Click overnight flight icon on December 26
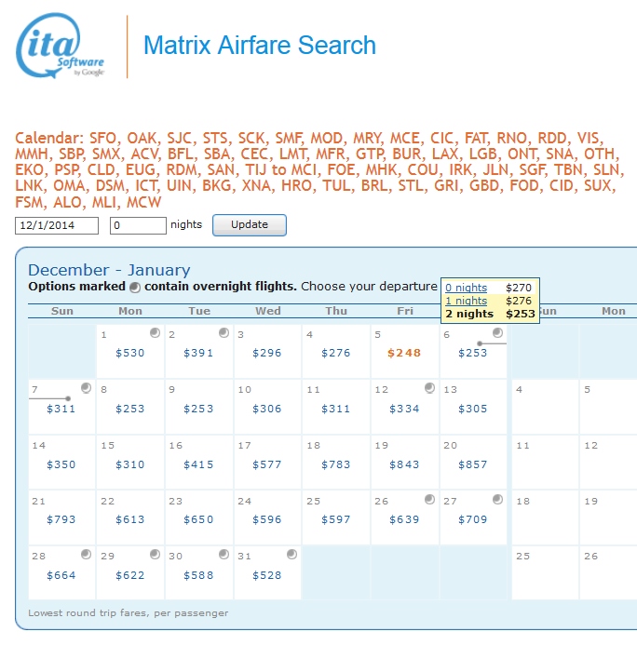Screen dimensions: 637x672 coord(428,500)
